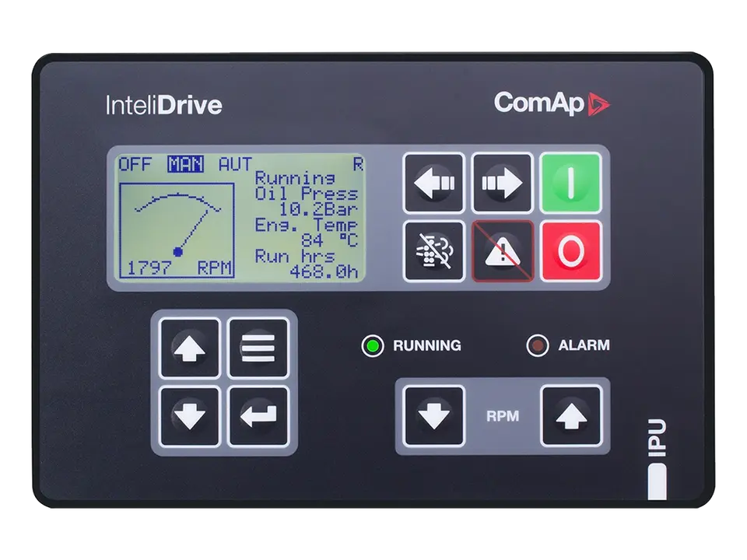
Task: Increase RPM with up arrow
Action: (x=571, y=415)
